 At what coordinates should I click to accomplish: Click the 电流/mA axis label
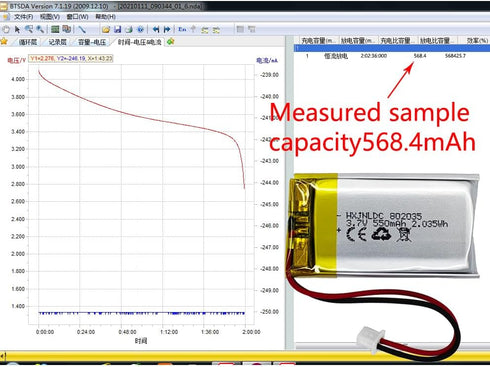coord(267,60)
